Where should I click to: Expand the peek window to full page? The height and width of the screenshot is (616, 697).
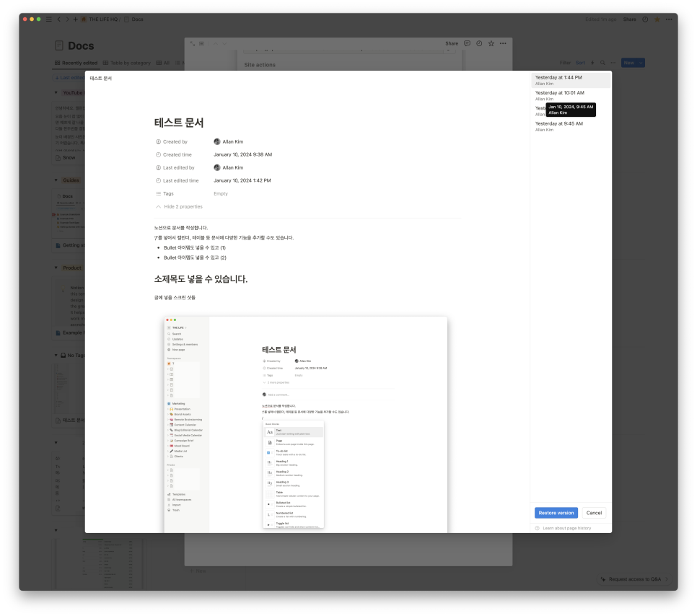(193, 43)
